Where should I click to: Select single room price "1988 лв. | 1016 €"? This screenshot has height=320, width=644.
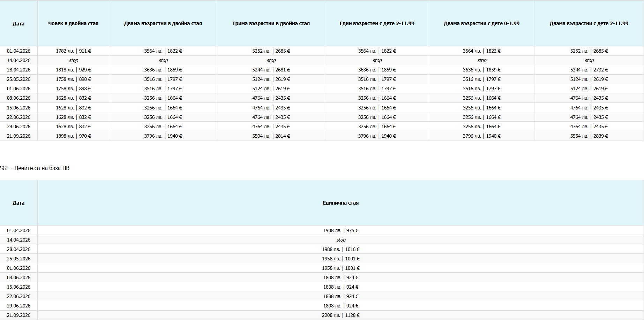point(340,249)
